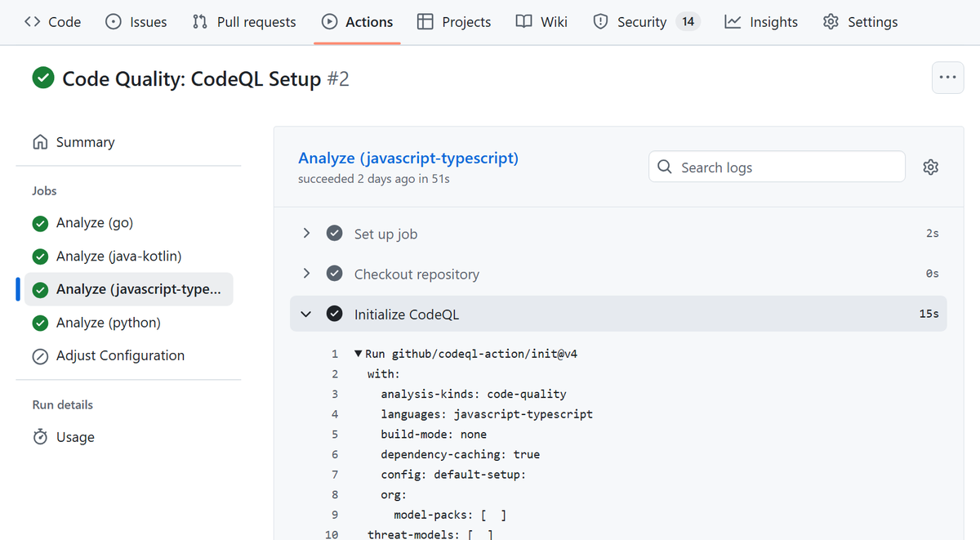The image size is (980, 540).
Task: Go to the Settings tab
Action: click(x=861, y=22)
